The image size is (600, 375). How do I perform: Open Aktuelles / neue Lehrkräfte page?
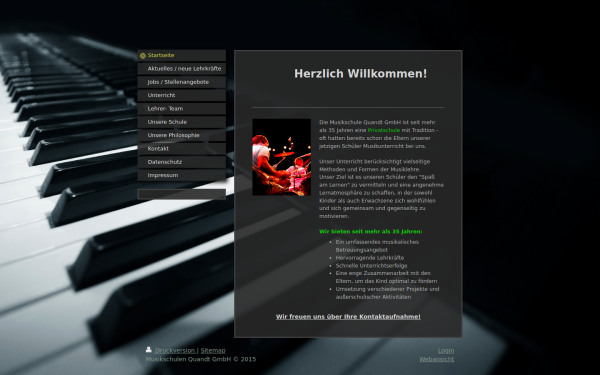(181, 69)
